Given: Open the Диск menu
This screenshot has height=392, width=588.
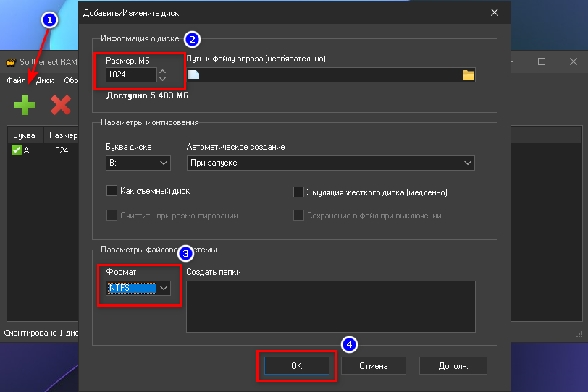Looking at the screenshot, I should click(x=45, y=80).
